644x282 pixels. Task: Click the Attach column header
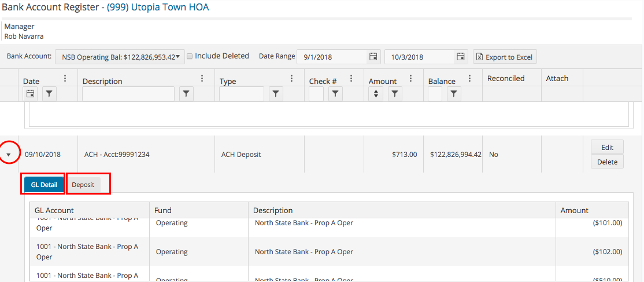point(557,78)
